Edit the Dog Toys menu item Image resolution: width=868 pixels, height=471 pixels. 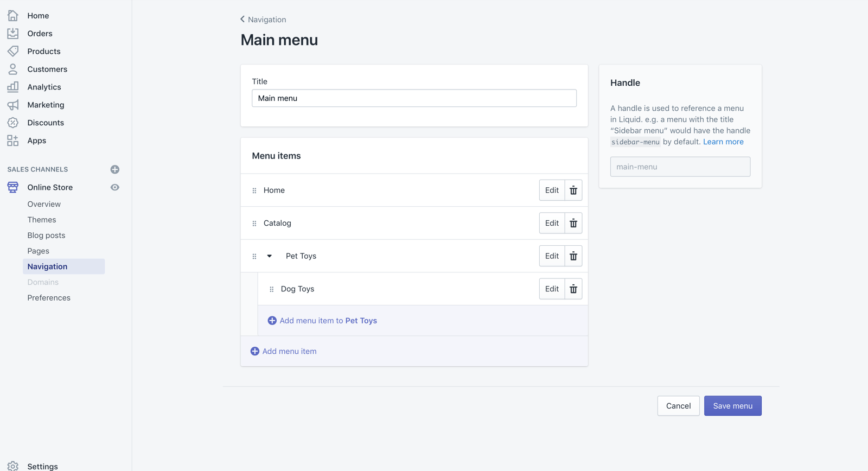click(552, 289)
